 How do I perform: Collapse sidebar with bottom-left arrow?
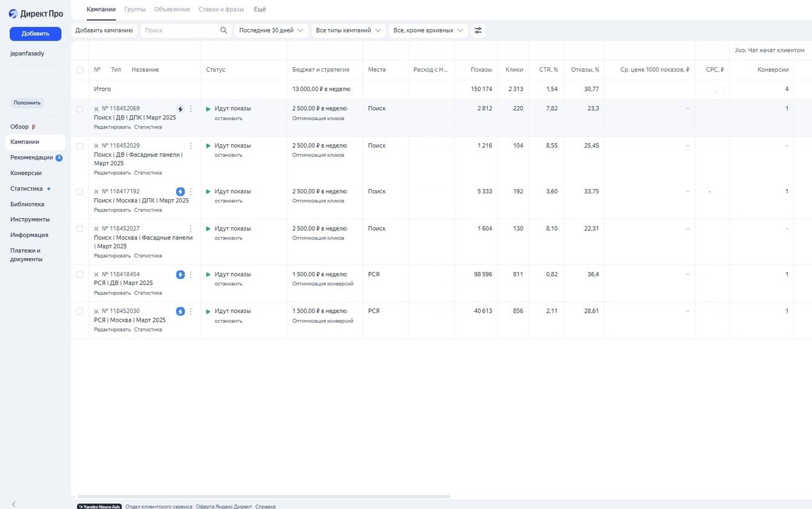(x=13, y=504)
